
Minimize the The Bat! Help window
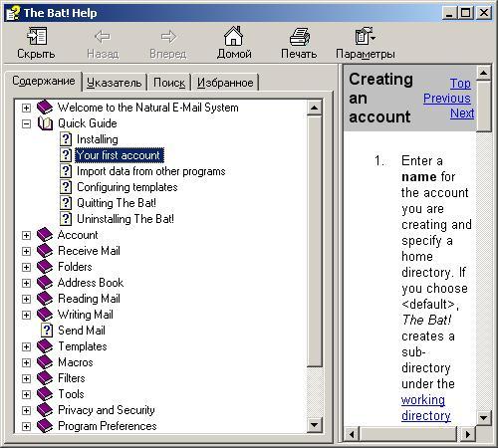point(450,13)
